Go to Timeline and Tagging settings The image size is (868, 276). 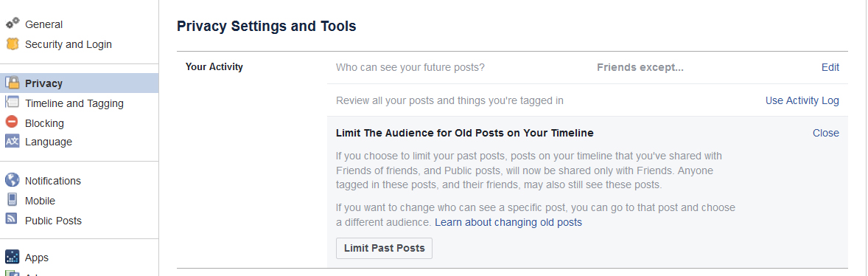(74, 103)
